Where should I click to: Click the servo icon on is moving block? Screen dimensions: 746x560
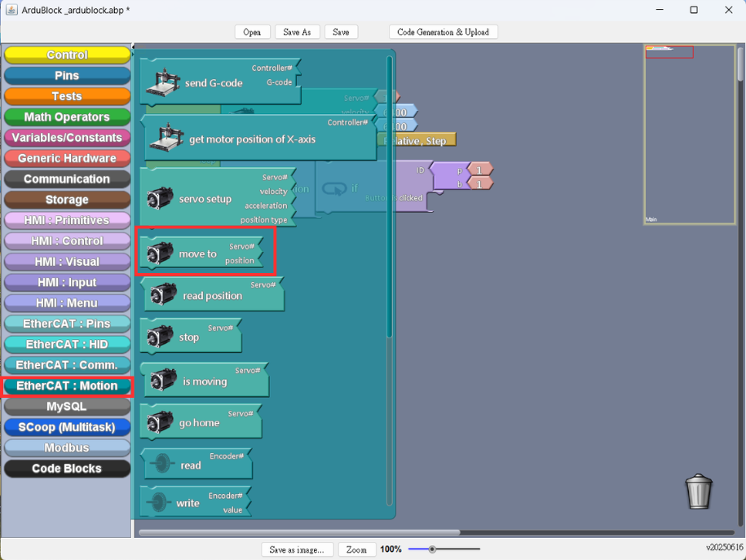pyautogui.click(x=164, y=381)
